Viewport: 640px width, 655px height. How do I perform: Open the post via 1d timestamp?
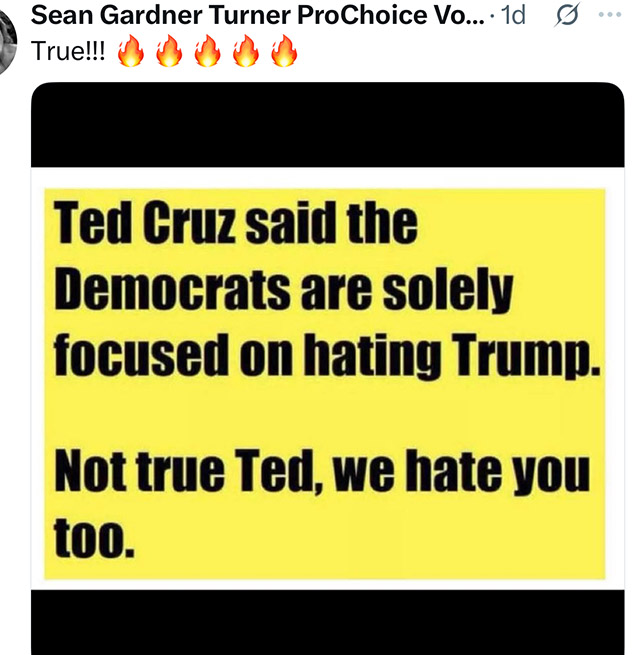[x=513, y=15]
